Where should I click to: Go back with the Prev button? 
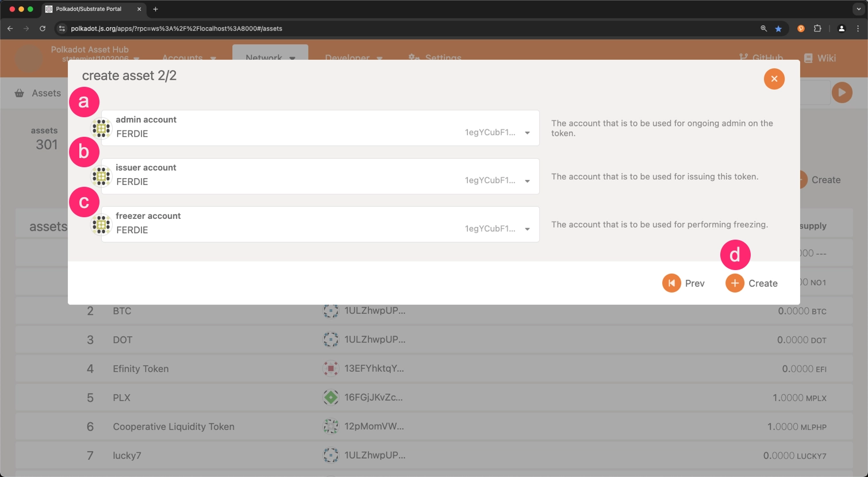(683, 283)
